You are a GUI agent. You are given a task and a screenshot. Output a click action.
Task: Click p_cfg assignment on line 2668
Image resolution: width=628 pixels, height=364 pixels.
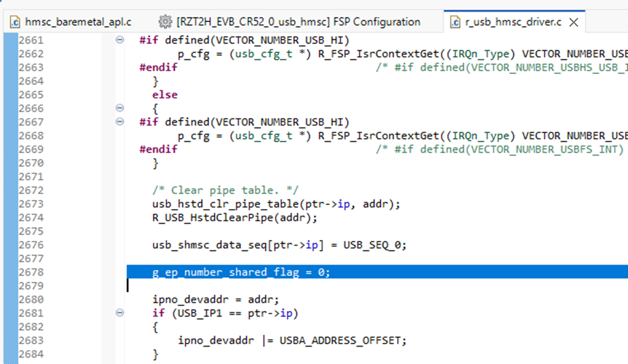[x=402, y=136]
